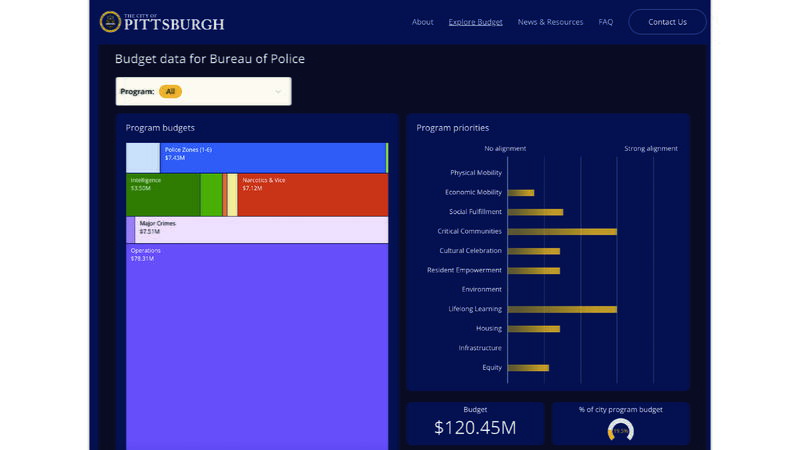800x450 pixels.
Task: Click the 'Program budgets' panel title
Action: tap(160, 128)
